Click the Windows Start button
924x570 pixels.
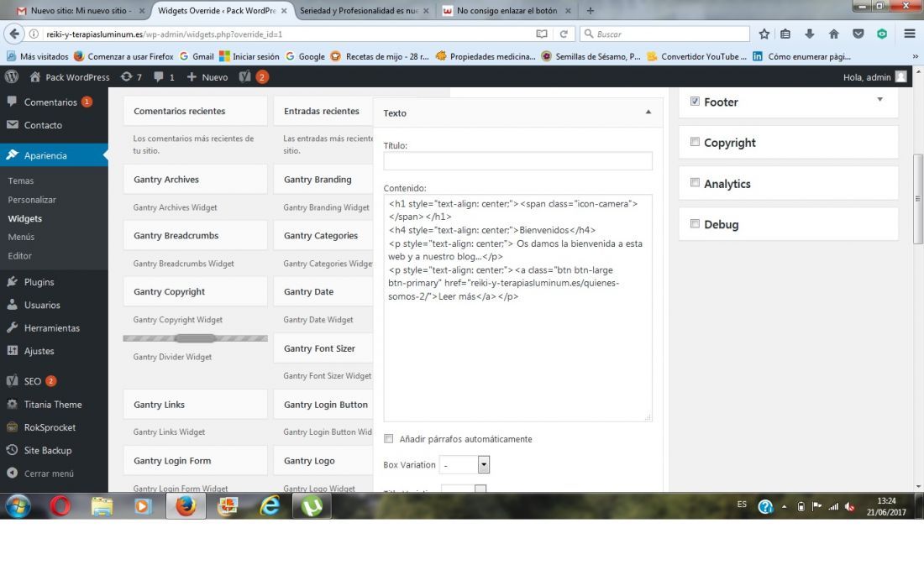18,506
